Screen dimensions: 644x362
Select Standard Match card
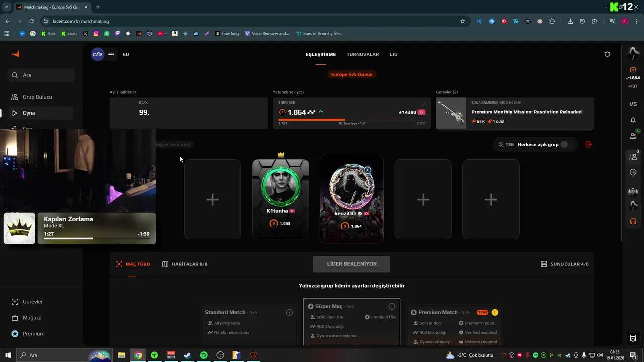(249, 324)
